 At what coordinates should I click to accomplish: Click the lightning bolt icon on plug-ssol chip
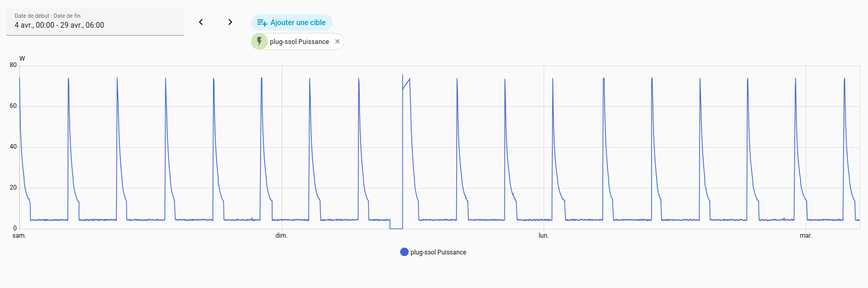point(260,41)
